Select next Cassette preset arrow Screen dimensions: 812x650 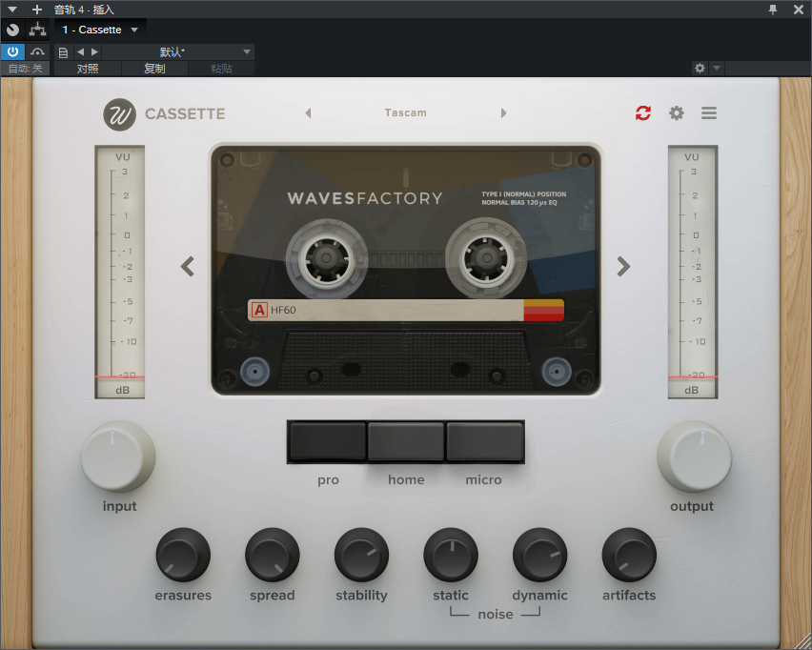[503, 112]
